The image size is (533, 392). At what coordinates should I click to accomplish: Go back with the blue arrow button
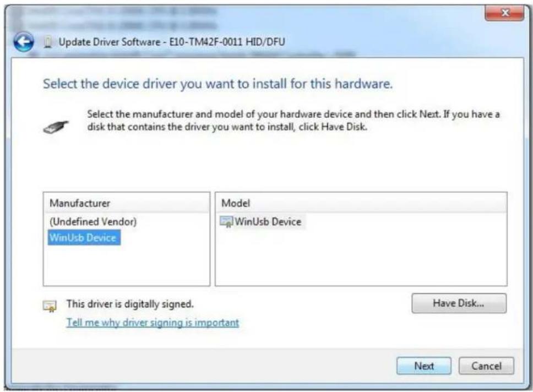click(x=24, y=42)
